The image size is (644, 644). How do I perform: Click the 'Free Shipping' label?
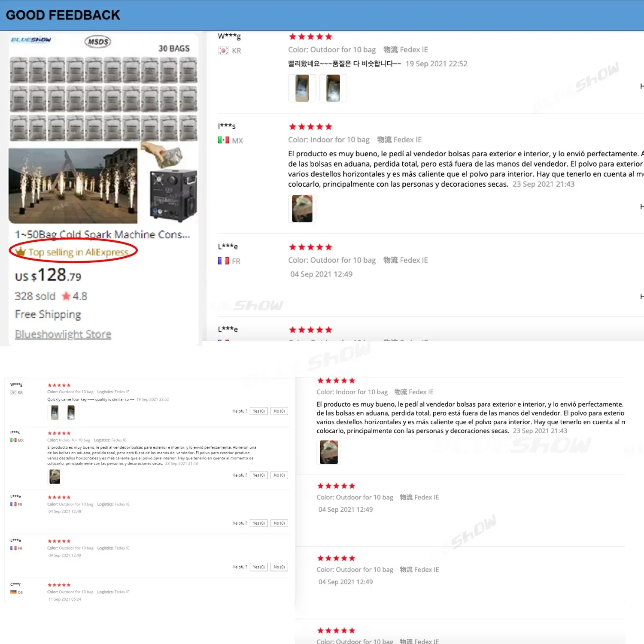[x=48, y=315]
